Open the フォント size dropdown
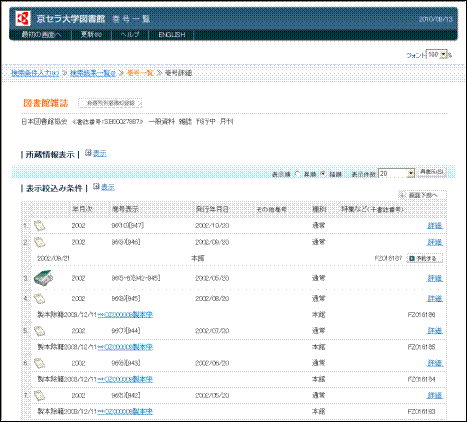 [437, 54]
